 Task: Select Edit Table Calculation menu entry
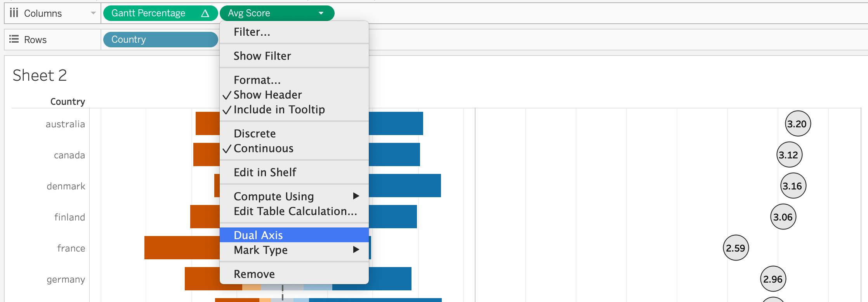pos(295,211)
